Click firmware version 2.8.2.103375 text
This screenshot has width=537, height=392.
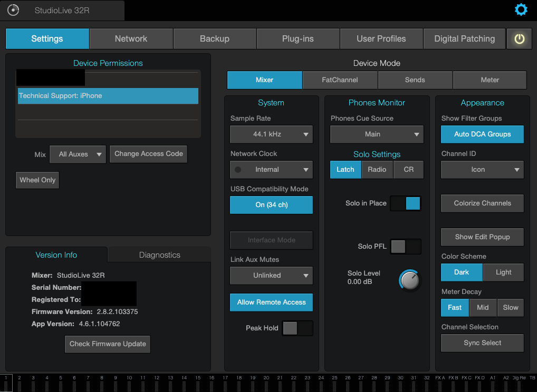(x=117, y=311)
